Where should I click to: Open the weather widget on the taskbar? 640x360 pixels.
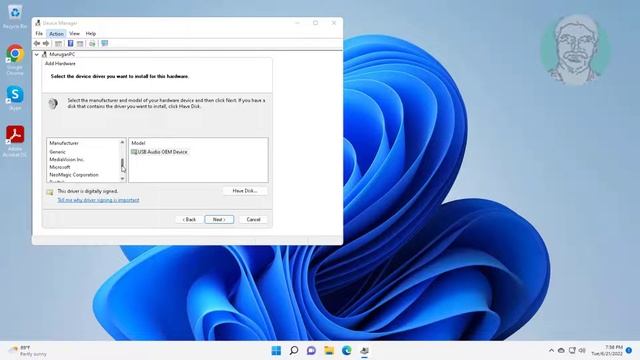pos(28,351)
